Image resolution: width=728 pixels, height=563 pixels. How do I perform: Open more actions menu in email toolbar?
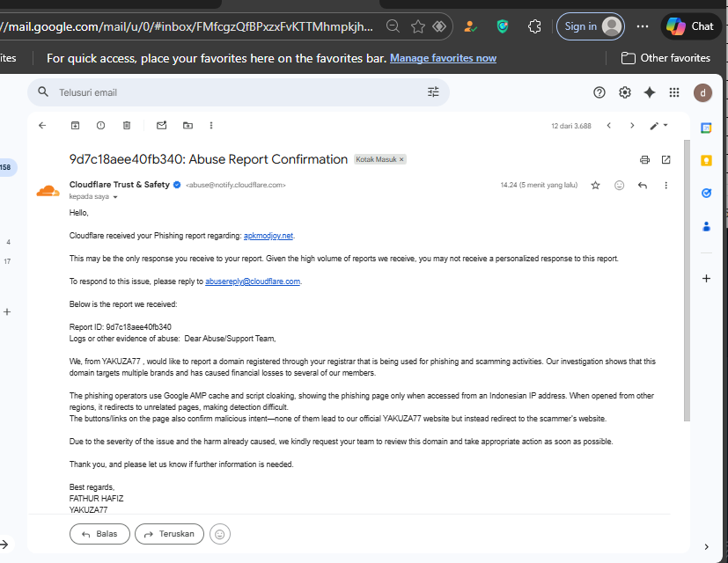pos(211,125)
